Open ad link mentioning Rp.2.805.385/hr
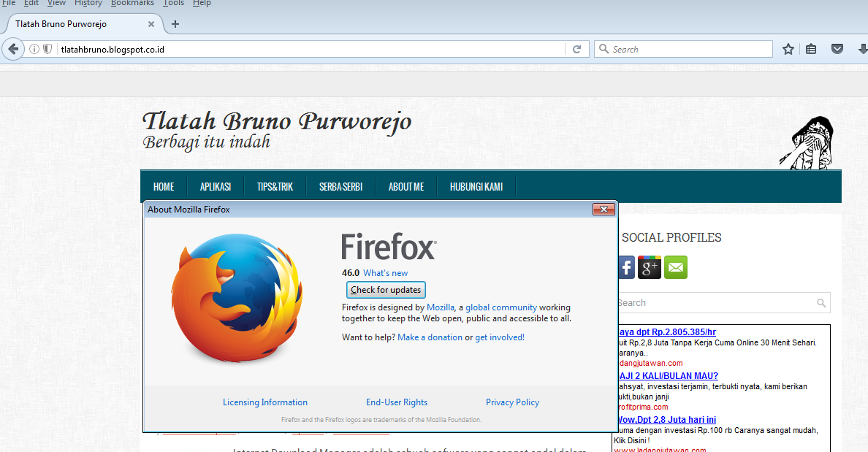868x452 pixels. tap(666, 332)
